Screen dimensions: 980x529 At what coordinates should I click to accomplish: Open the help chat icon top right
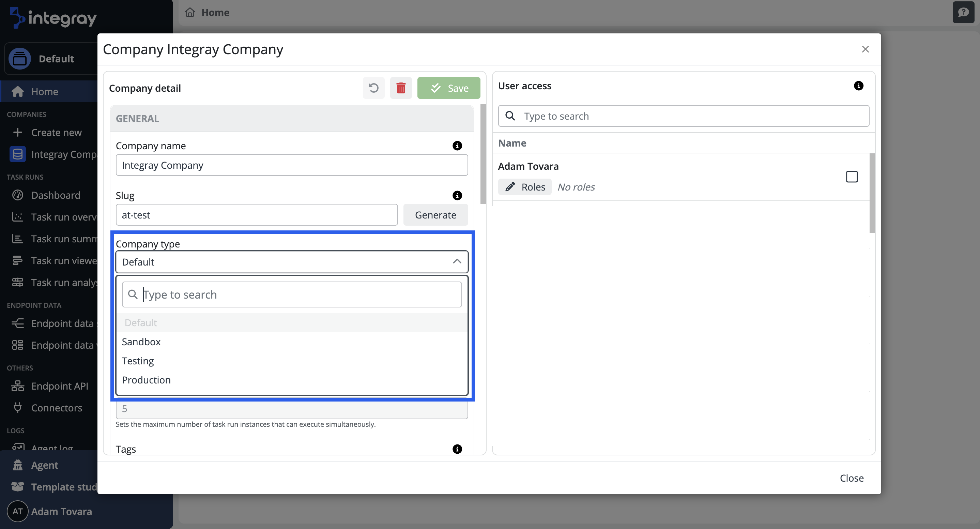(963, 13)
